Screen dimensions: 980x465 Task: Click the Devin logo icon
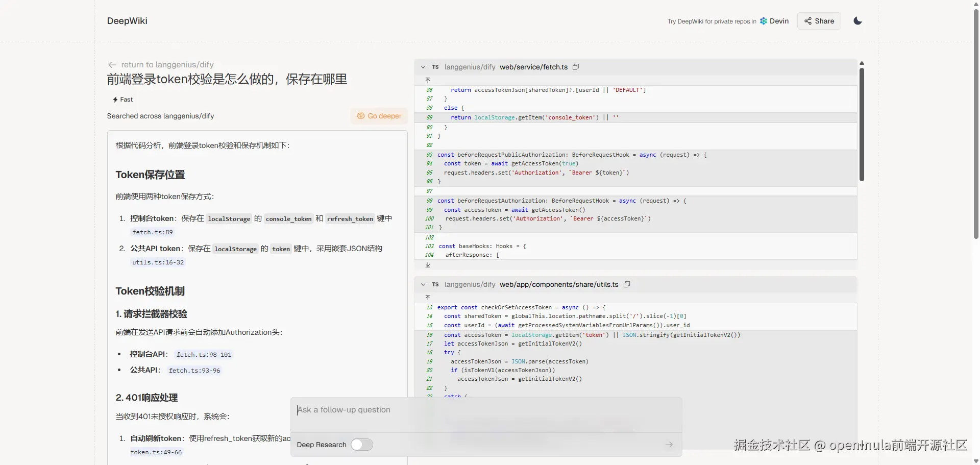pyautogui.click(x=764, y=21)
